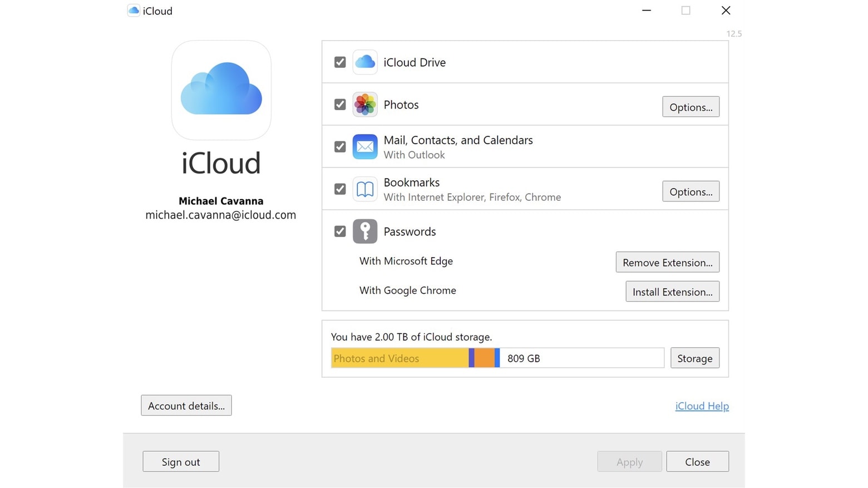Select the Photos app icon
The image size is (868, 488).
pyautogui.click(x=365, y=105)
